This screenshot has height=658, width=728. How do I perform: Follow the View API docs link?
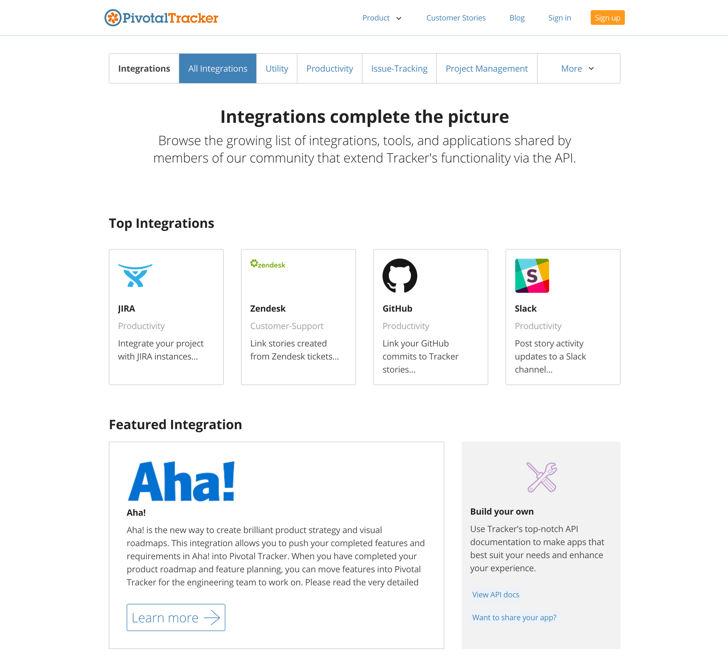coord(495,595)
